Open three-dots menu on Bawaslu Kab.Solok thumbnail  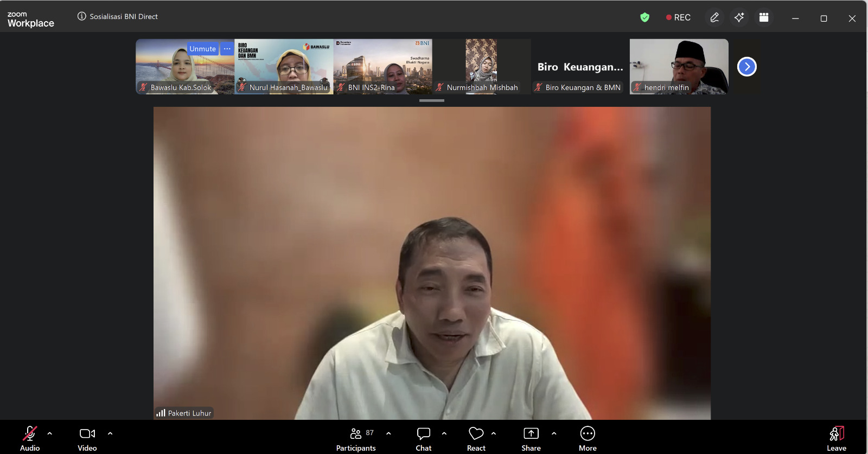coord(227,49)
